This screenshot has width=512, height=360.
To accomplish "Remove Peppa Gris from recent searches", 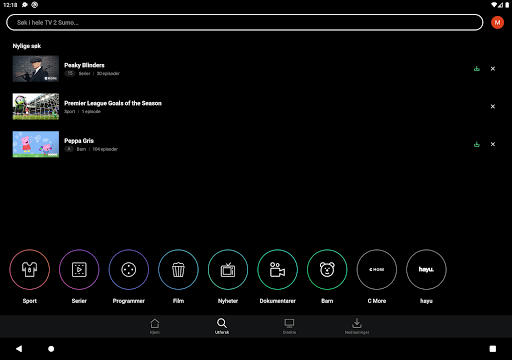I will pos(493,144).
